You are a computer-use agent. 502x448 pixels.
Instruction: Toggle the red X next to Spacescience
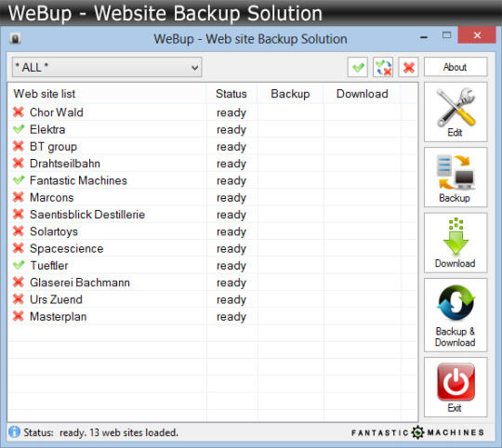[x=19, y=248]
